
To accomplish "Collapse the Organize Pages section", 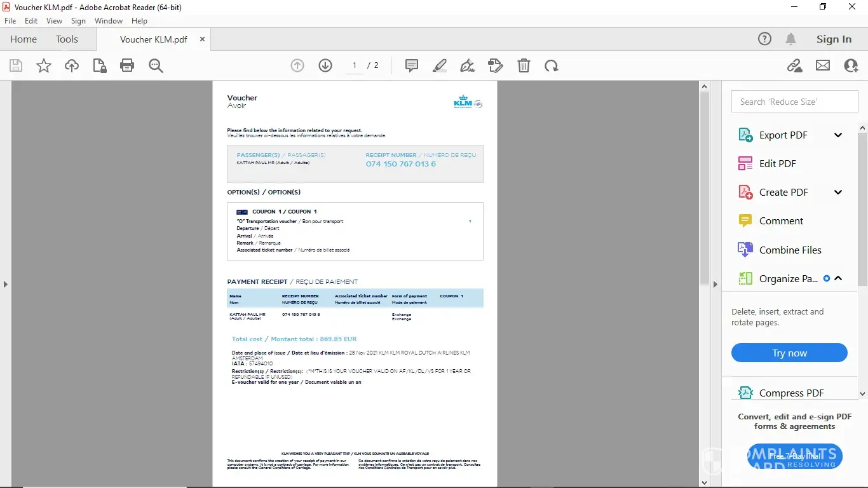I will click(x=838, y=278).
